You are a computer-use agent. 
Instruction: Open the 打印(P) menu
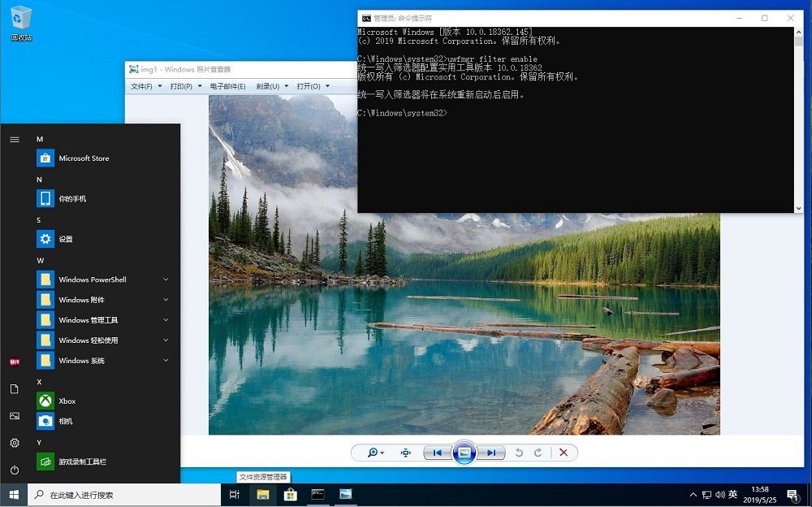click(x=184, y=84)
